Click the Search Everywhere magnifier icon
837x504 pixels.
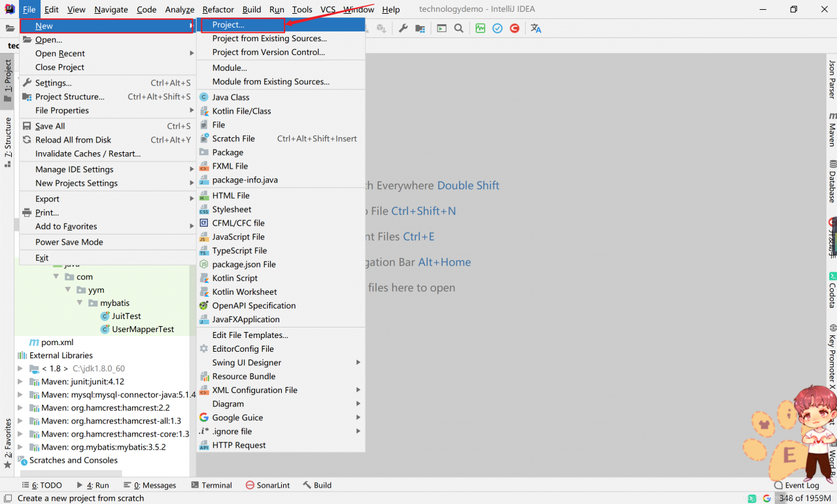[459, 28]
